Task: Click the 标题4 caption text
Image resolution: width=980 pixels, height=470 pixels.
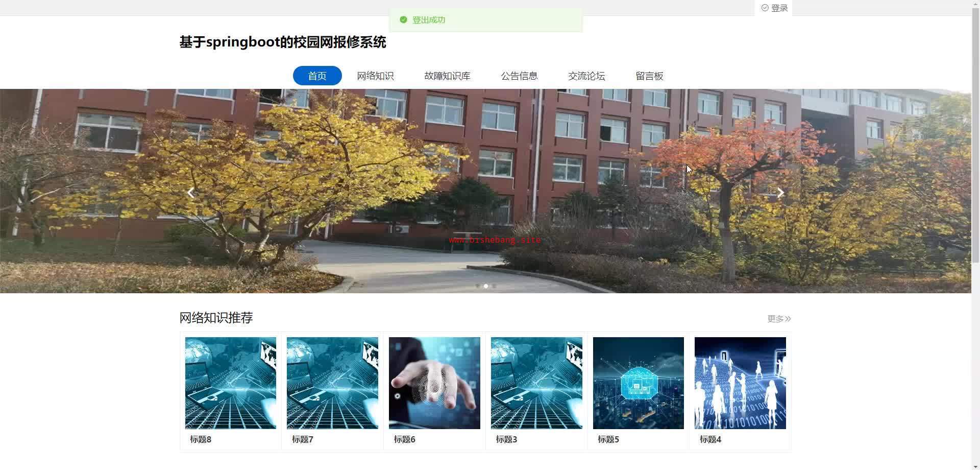Action: 710,439
